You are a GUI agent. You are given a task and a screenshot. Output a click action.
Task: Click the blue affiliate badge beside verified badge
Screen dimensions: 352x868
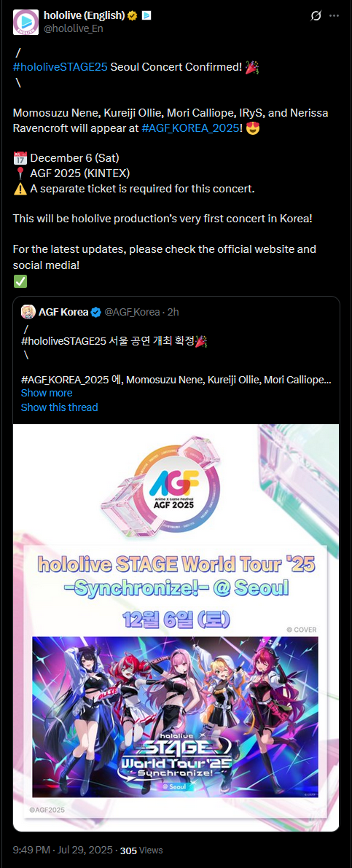pyautogui.click(x=146, y=16)
